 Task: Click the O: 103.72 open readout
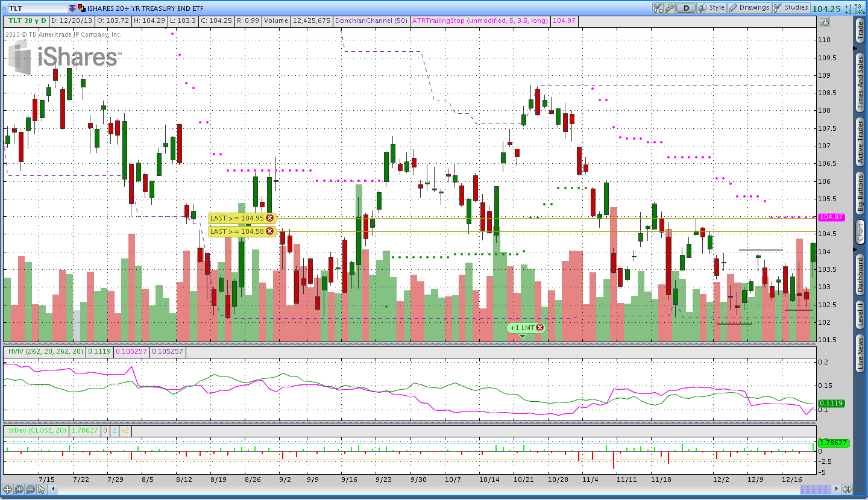[x=113, y=20]
